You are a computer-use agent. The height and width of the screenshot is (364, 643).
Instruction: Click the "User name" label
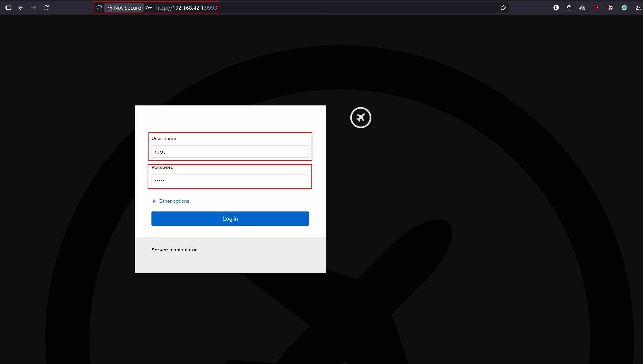point(164,138)
